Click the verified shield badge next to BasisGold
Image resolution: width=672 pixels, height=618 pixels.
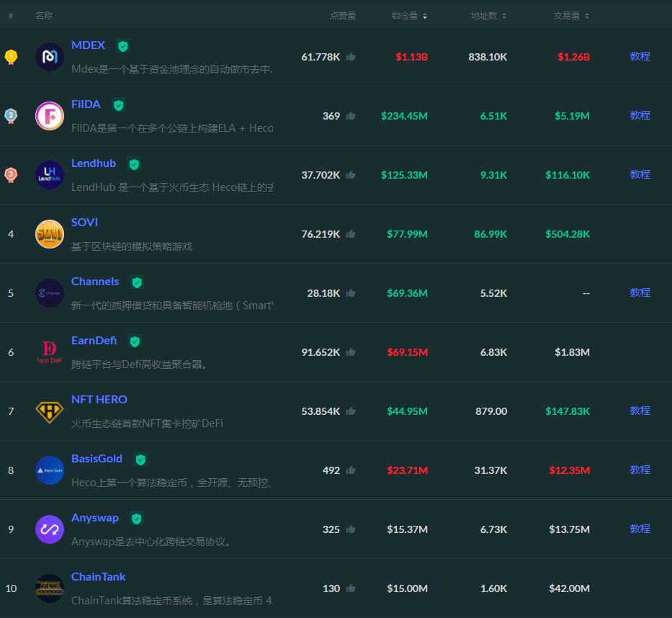pos(140,460)
